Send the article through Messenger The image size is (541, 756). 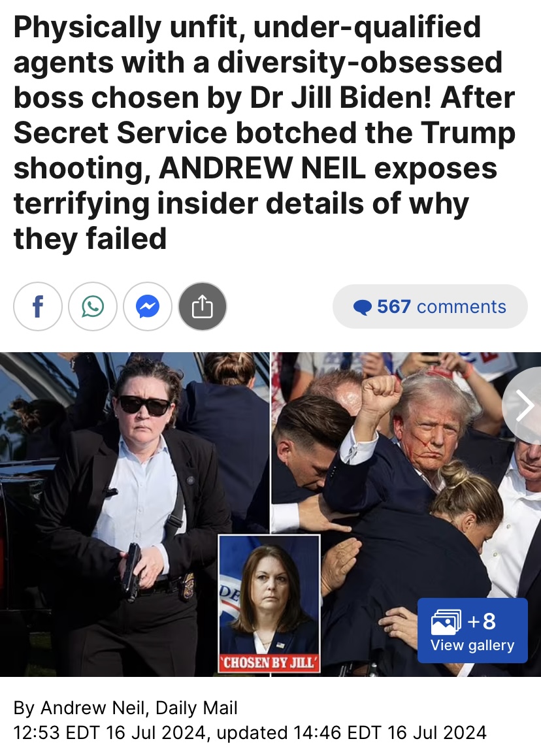[148, 306]
